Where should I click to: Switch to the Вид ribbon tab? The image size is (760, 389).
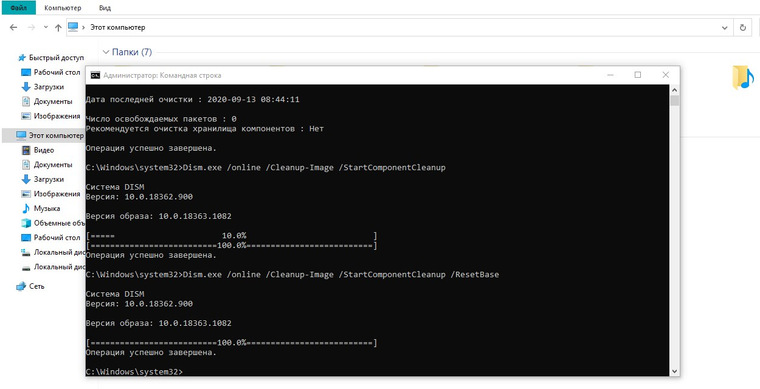coord(104,8)
